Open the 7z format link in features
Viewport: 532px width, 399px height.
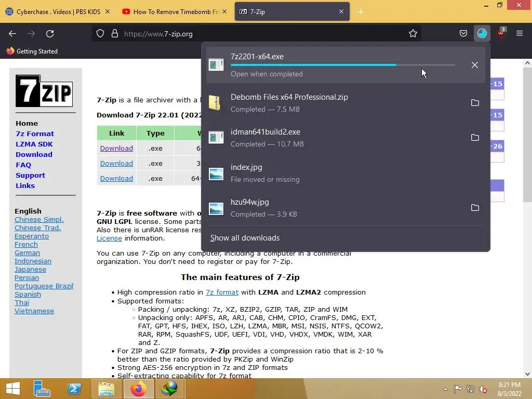222,292
